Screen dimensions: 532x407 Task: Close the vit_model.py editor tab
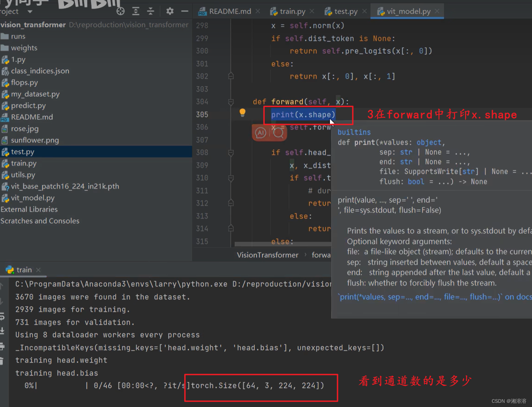(437, 11)
